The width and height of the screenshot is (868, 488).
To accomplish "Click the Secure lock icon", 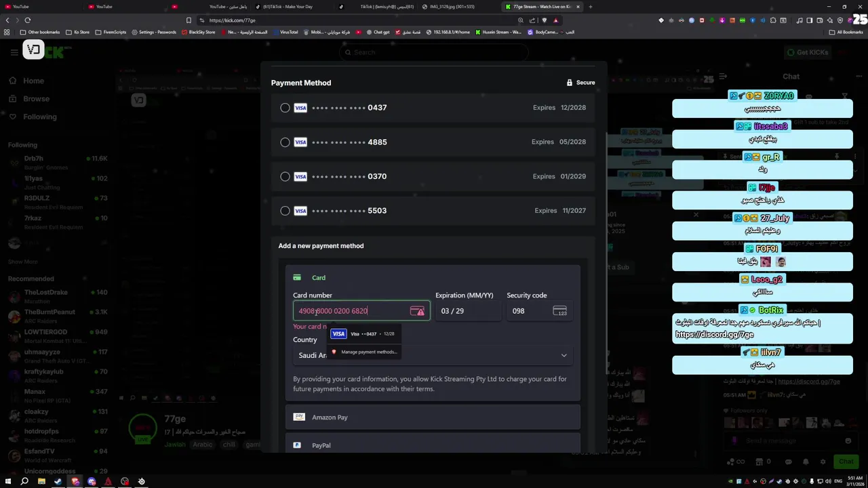I will tap(570, 83).
